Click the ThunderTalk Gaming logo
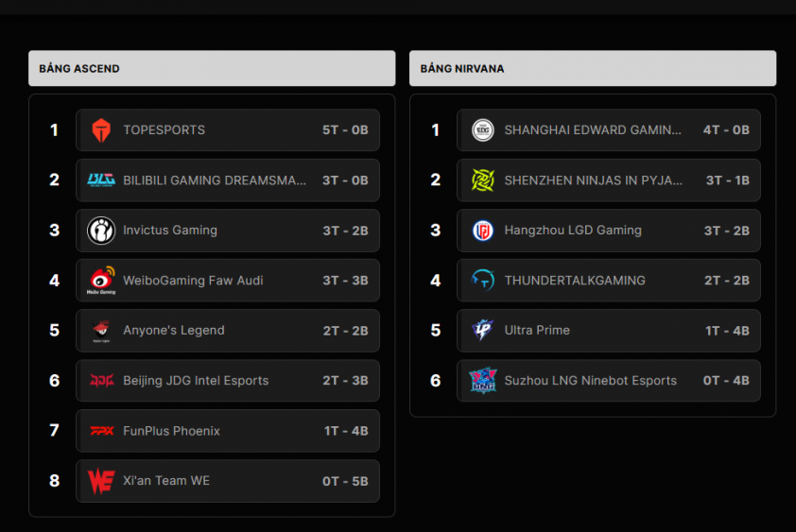The height and width of the screenshot is (532, 796). click(483, 281)
